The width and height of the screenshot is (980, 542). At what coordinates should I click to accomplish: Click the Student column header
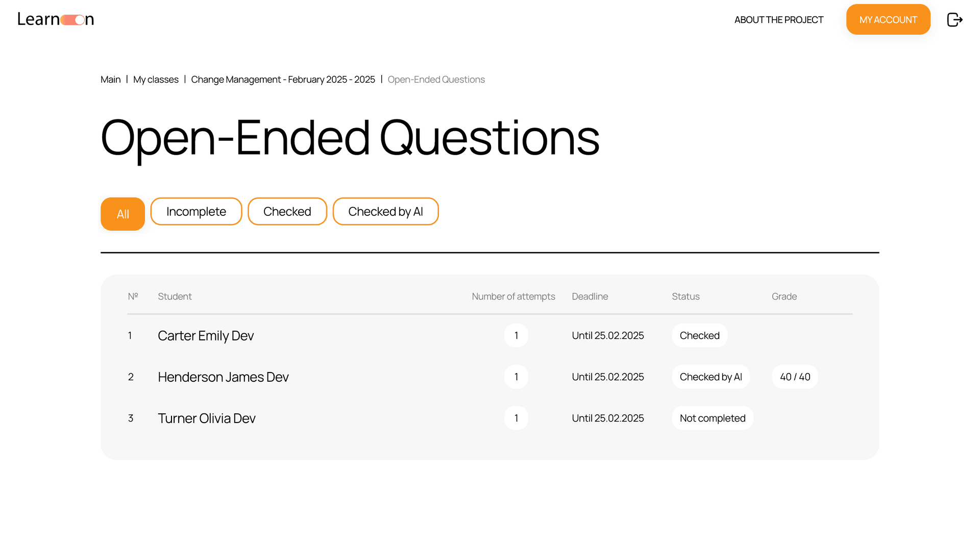pyautogui.click(x=175, y=297)
